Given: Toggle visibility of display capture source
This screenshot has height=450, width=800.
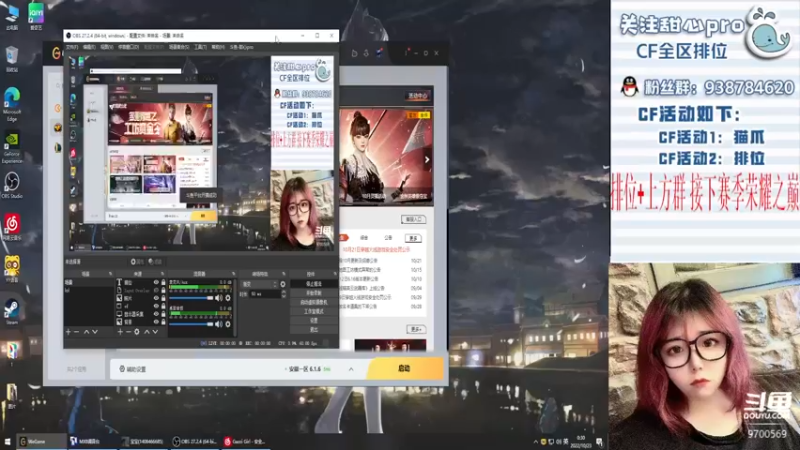Looking at the screenshot, I should [156, 314].
